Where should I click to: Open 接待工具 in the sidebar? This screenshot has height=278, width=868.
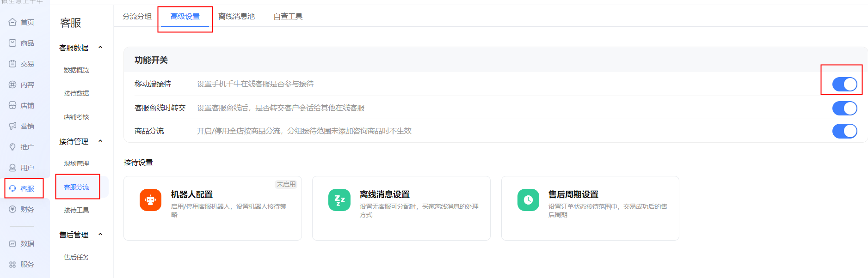pyautogui.click(x=76, y=210)
